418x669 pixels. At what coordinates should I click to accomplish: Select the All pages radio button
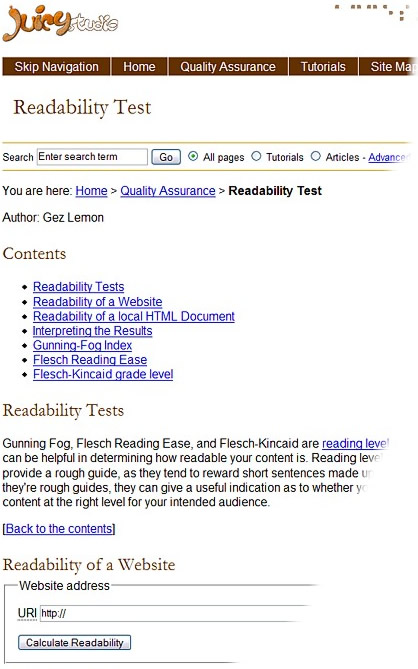click(193, 157)
